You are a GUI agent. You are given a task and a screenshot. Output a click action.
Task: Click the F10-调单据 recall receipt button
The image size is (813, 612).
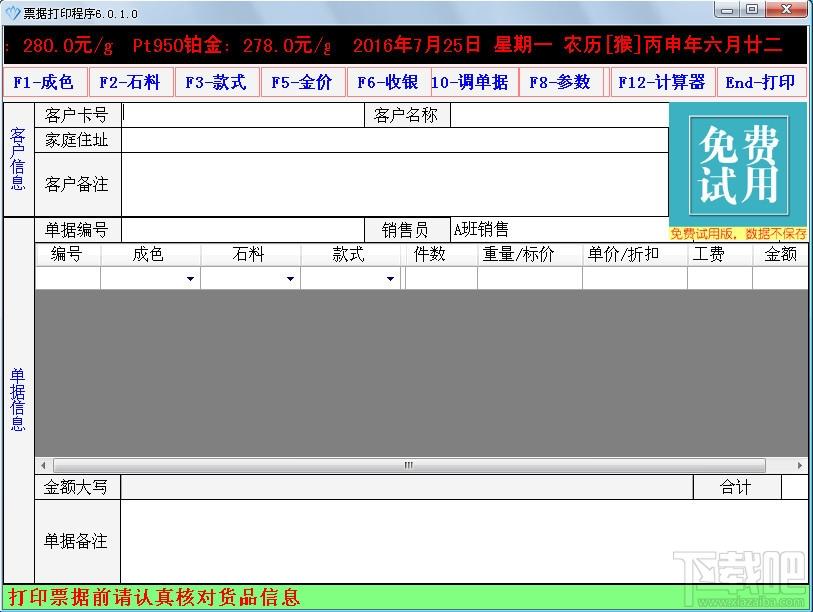tap(474, 82)
